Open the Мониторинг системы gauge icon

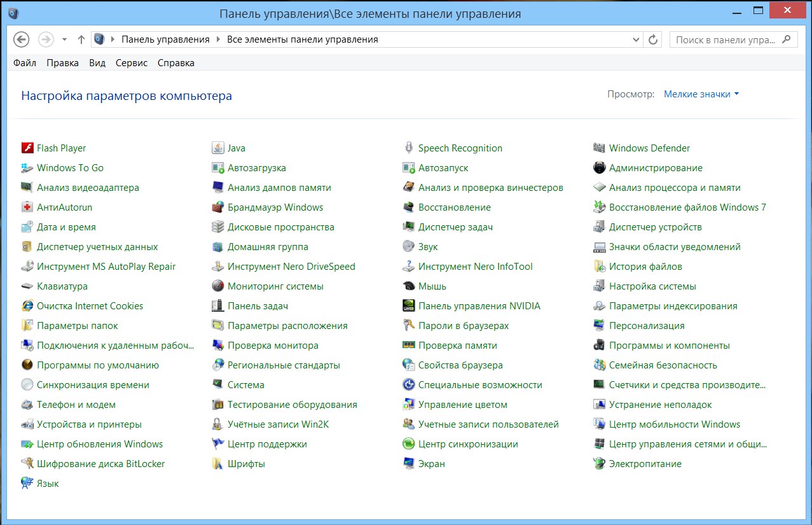(218, 286)
